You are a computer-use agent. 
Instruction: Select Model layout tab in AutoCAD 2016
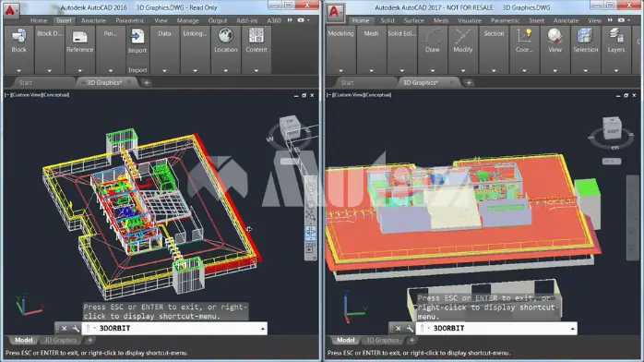pos(24,340)
